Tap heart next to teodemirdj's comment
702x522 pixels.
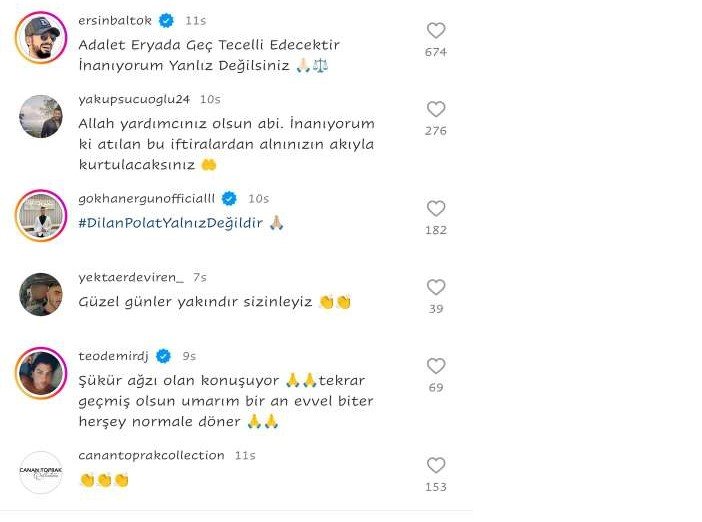436,366
